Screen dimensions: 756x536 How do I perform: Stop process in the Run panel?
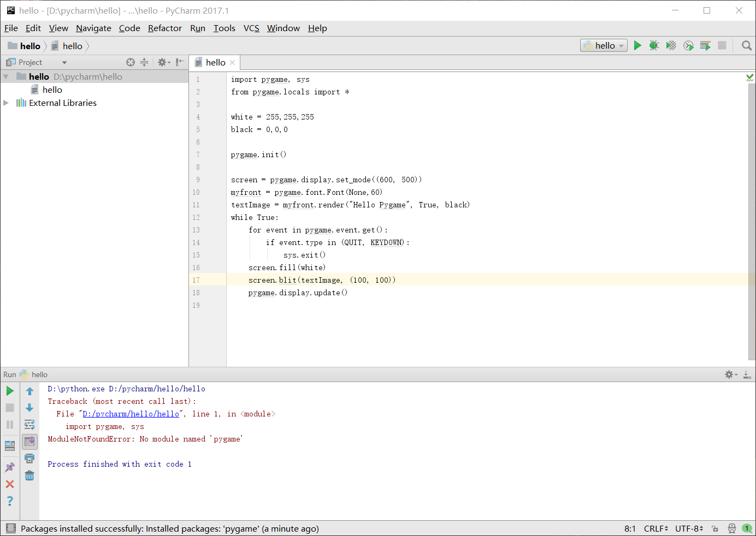(10, 408)
